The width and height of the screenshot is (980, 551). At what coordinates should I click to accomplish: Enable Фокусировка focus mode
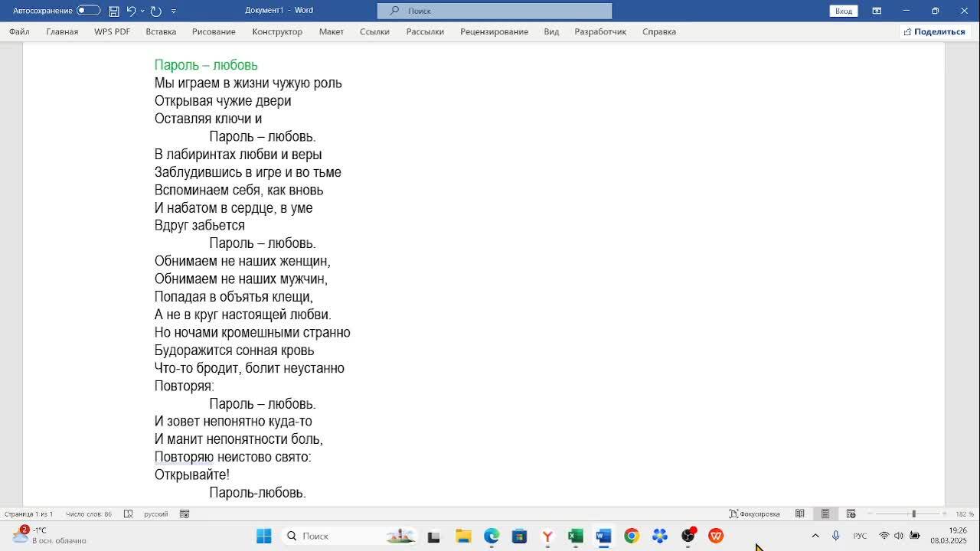pos(754,514)
